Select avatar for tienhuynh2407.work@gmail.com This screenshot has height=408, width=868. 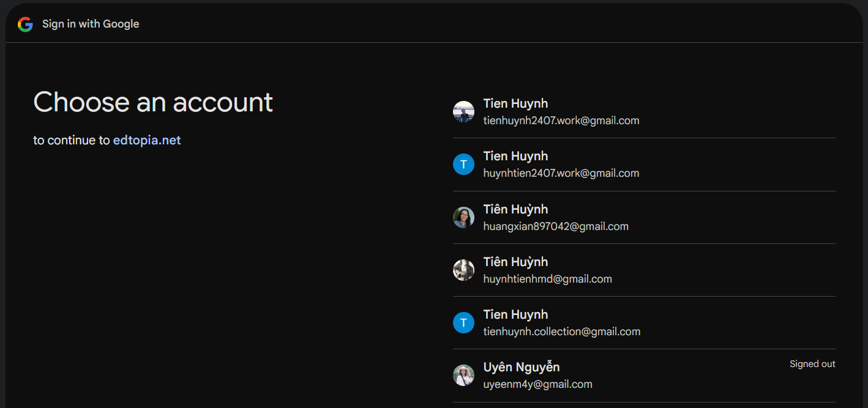(463, 112)
